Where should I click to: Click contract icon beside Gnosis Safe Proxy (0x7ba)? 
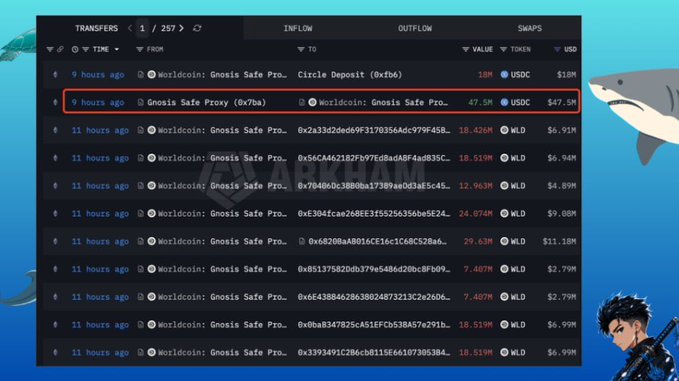click(x=140, y=102)
